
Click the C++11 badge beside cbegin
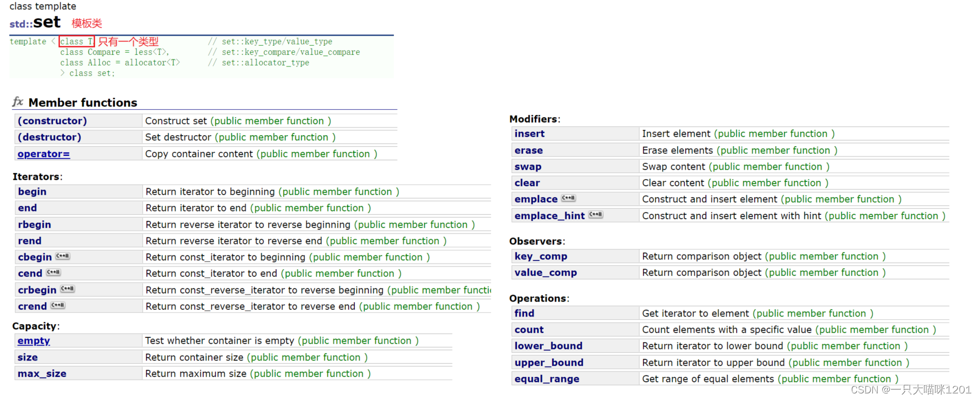pyautogui.click(x=63, y=256)
